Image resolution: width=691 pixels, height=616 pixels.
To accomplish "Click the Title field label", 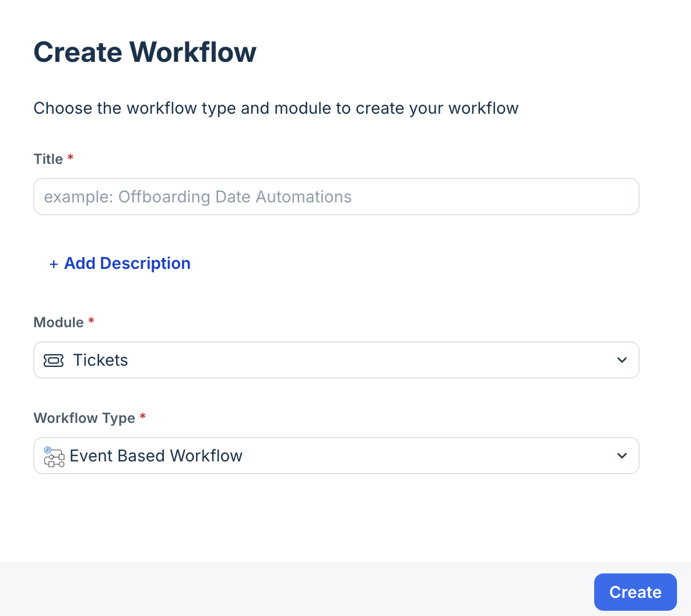I will click(x=48, y=159).
